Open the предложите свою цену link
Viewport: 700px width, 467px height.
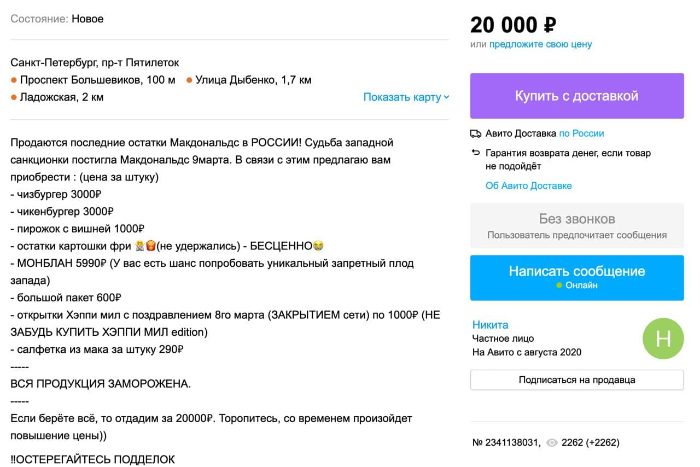coord(540,44)
